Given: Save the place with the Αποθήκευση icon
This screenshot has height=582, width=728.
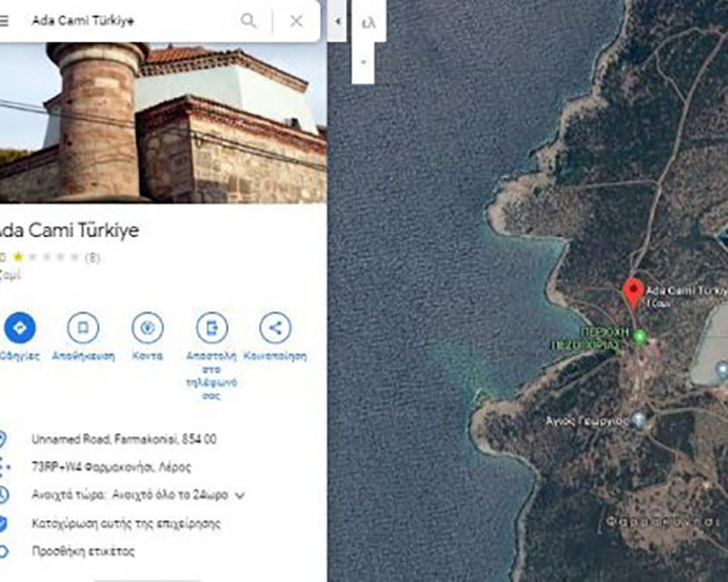Looking at the screenshot, I should (83, 328).
